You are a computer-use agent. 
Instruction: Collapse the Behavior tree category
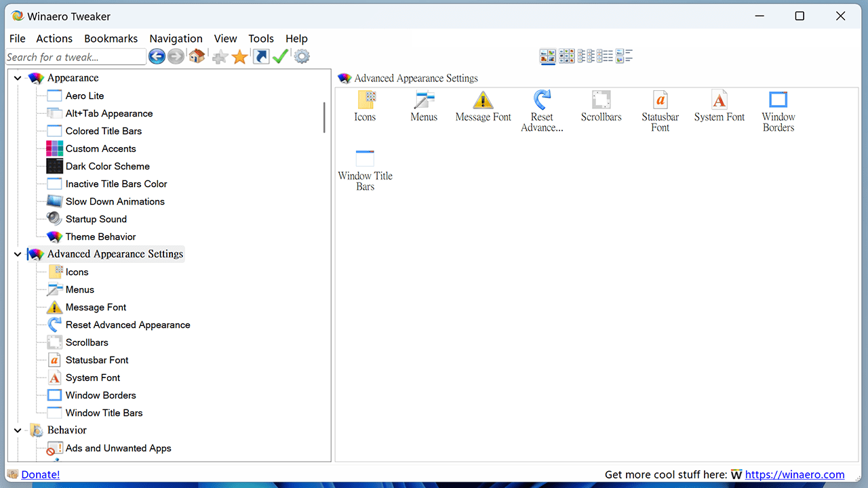point(18,430)
